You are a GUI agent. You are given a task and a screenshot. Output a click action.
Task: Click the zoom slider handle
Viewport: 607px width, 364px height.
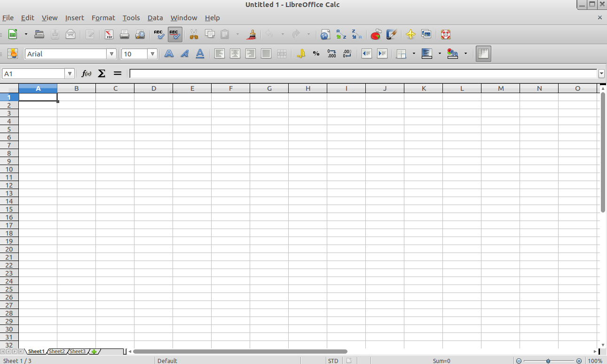tap(548, 361)
